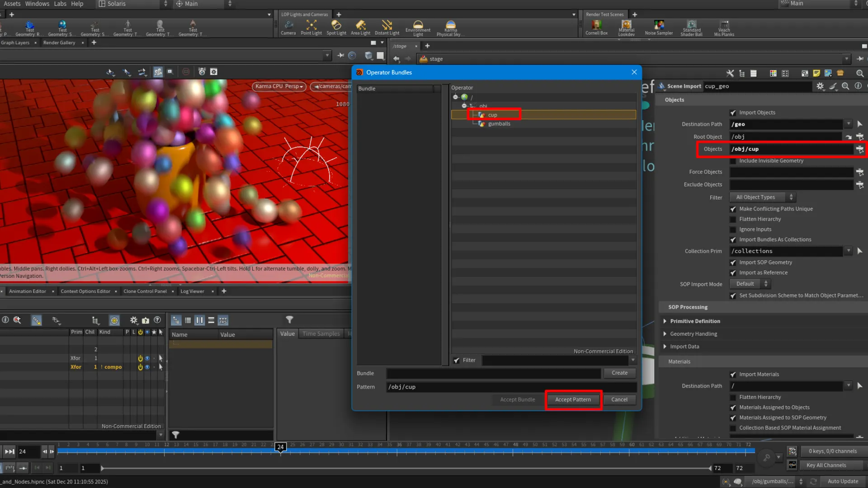Enable the Include Invisible Geometry checkbox
This screenshot has width=868, height=488.
[x=733, y=160]
